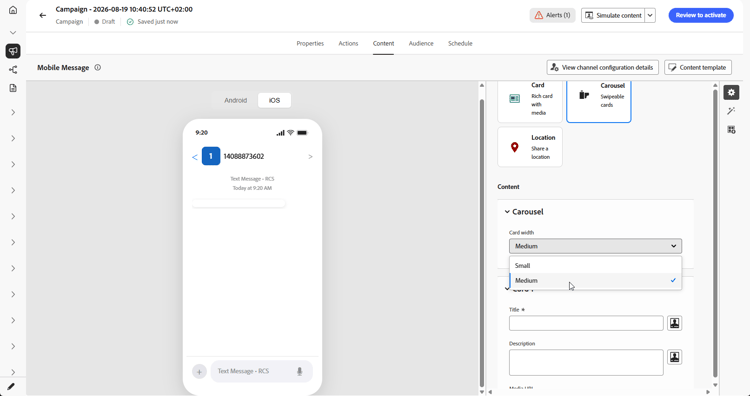Open Simulate content dropdown arrow
This screenshot has height=396, width=750.
tap(650, 15)
